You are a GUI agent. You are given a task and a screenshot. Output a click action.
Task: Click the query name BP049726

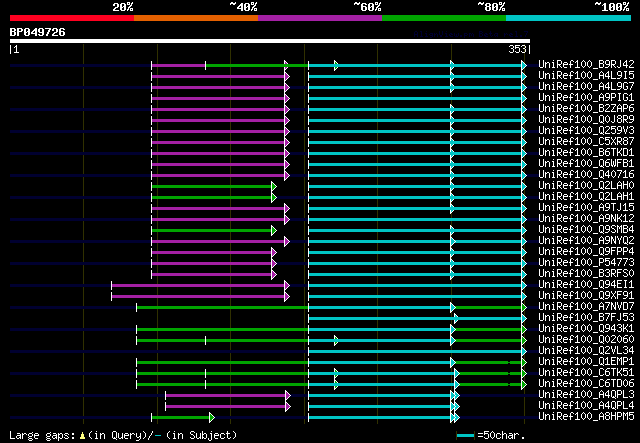(x=38, y=32)
